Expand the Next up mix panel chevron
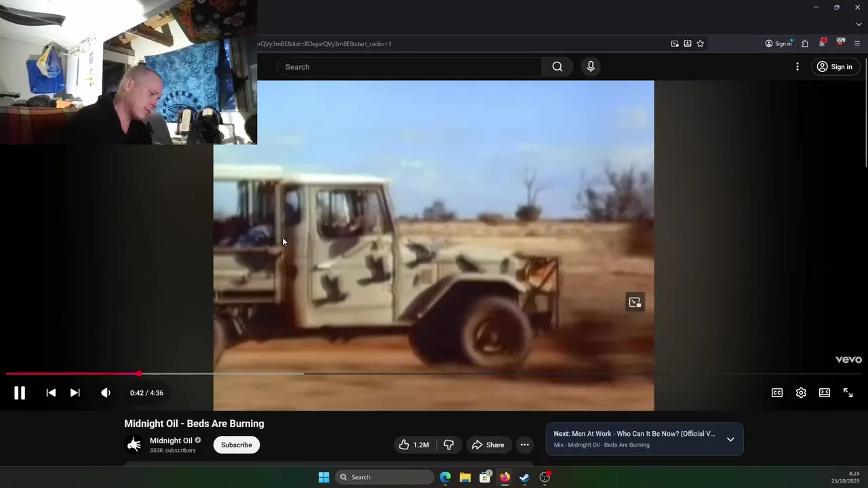This screenshot has height=488, width=868. tap(730, 439)
